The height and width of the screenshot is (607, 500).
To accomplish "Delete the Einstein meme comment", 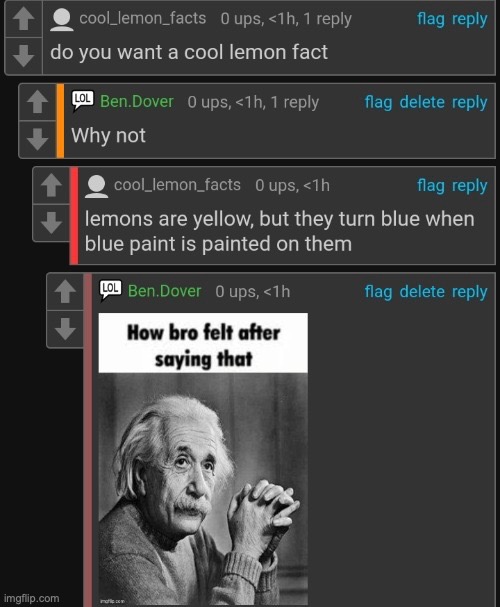I will coord(422,291).
